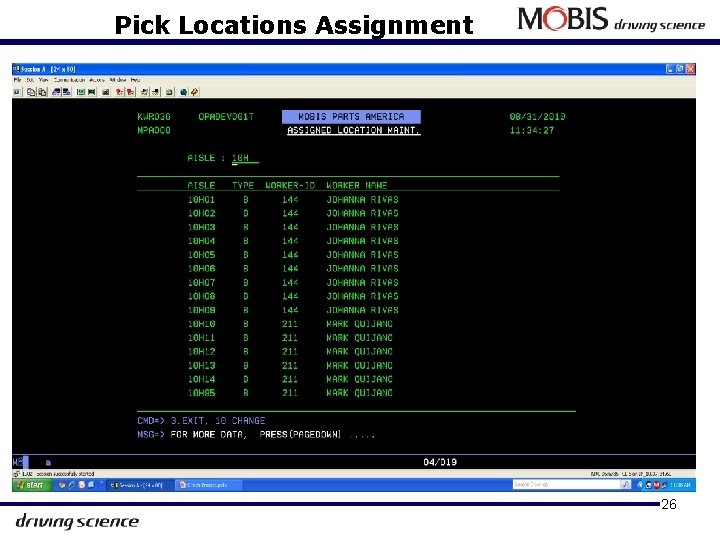Click the Print Screen toolbar icon

[17, 92]
